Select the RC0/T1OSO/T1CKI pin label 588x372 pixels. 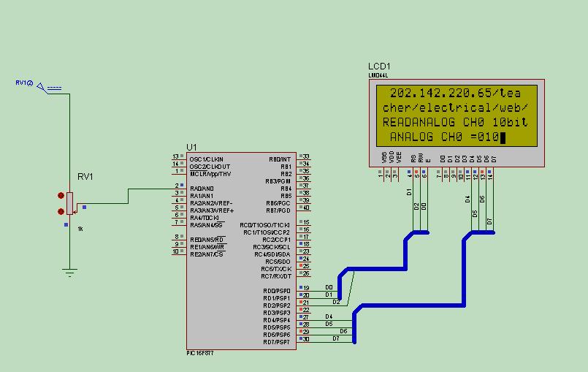pos(264,225)
